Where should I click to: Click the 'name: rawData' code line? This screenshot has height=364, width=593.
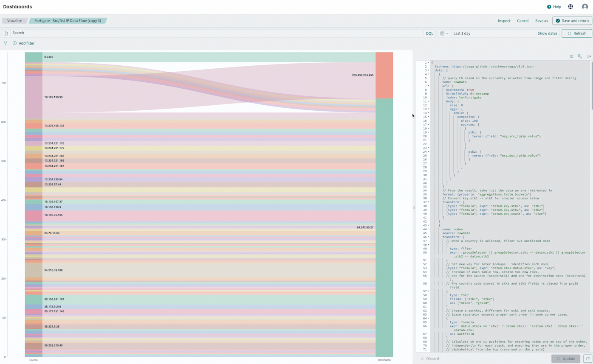coord(454,82)
